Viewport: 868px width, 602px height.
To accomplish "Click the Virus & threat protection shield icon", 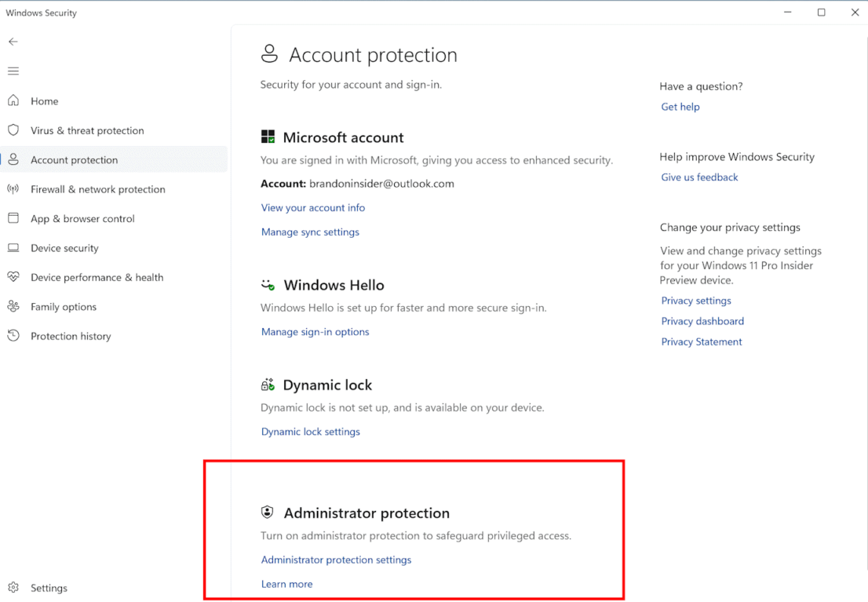I will pyautogui.click(x=13, y=130).
